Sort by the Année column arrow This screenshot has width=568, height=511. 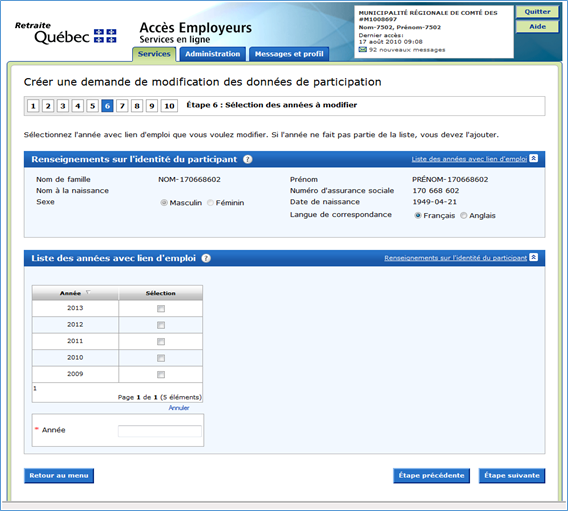(88, 292)
